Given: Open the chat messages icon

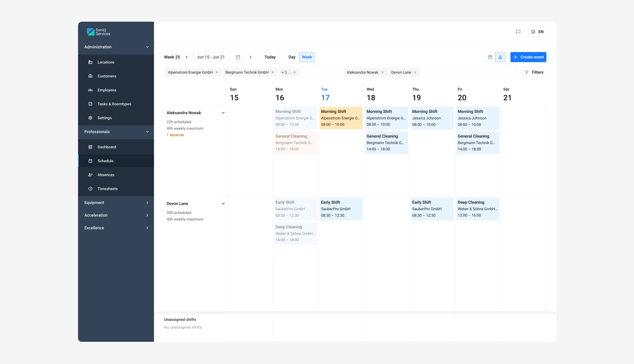Looking at the screenshot, I should [518, 32].
